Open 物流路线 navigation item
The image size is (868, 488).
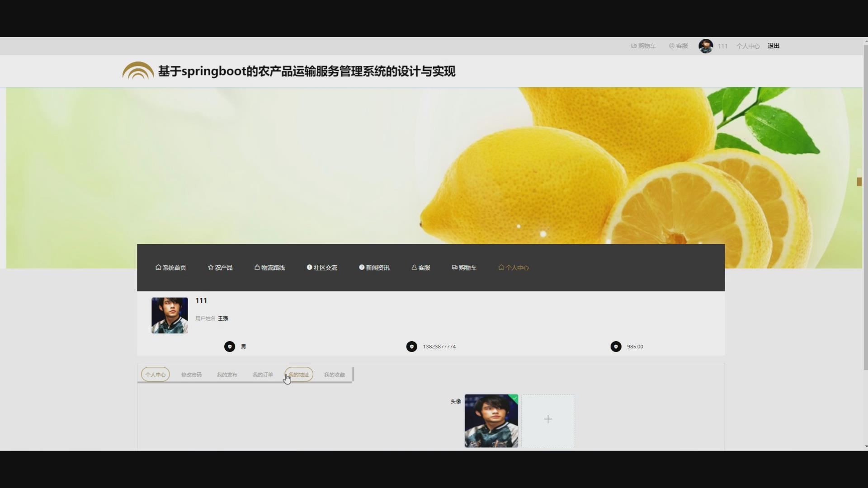[269, 267]
